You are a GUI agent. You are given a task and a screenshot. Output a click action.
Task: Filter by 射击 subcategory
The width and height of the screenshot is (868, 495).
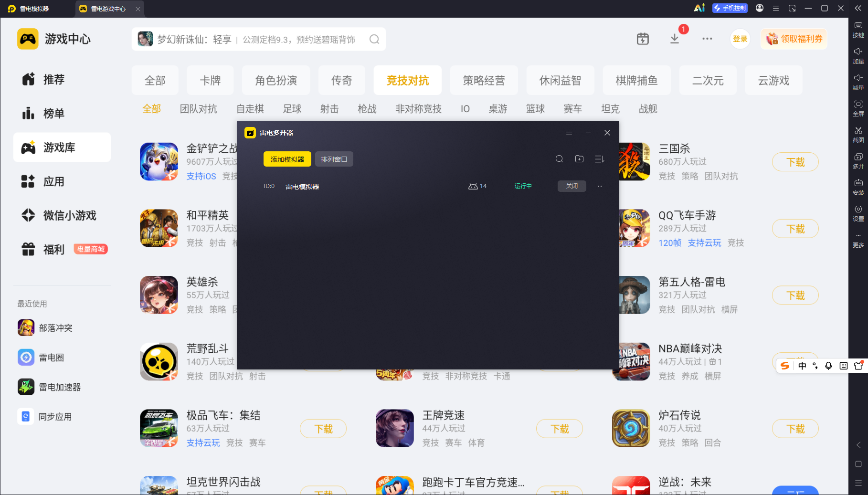[329, 109]
